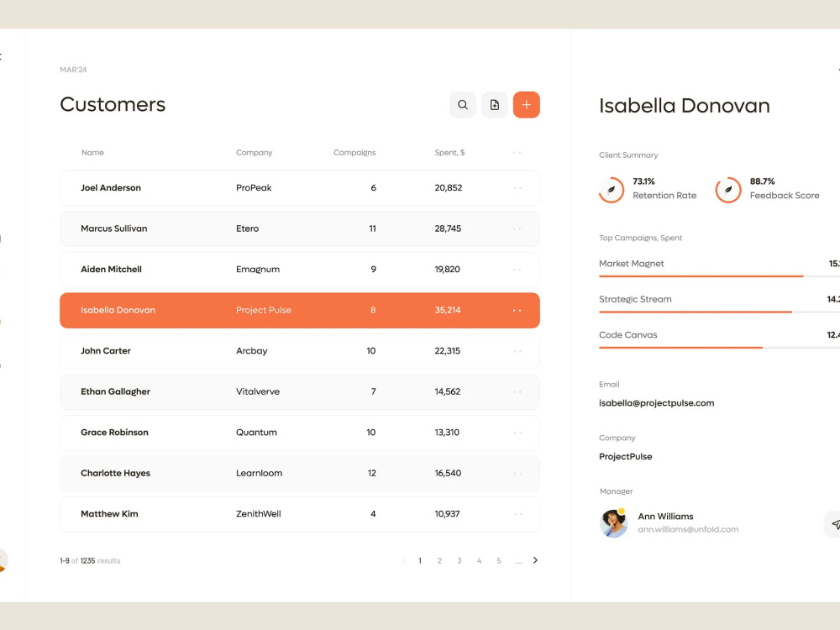Open options dots for Charlotte Hayes

click(x=517, y=473)
